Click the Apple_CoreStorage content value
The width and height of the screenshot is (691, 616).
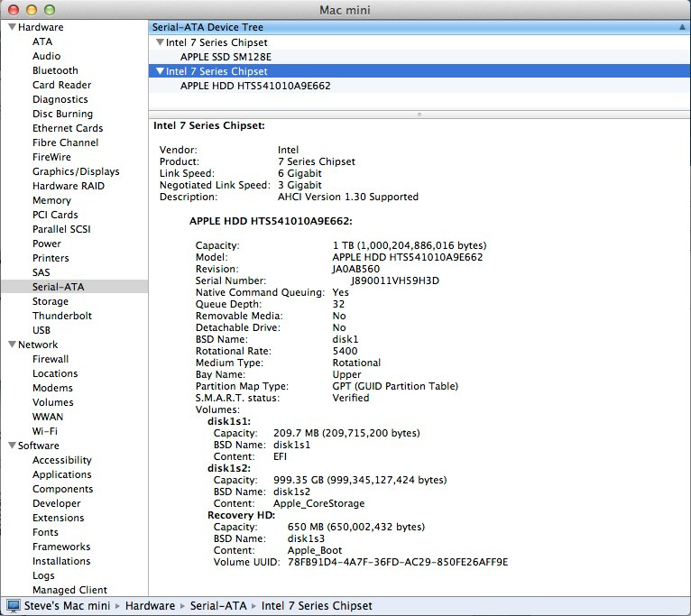[319, 503]
